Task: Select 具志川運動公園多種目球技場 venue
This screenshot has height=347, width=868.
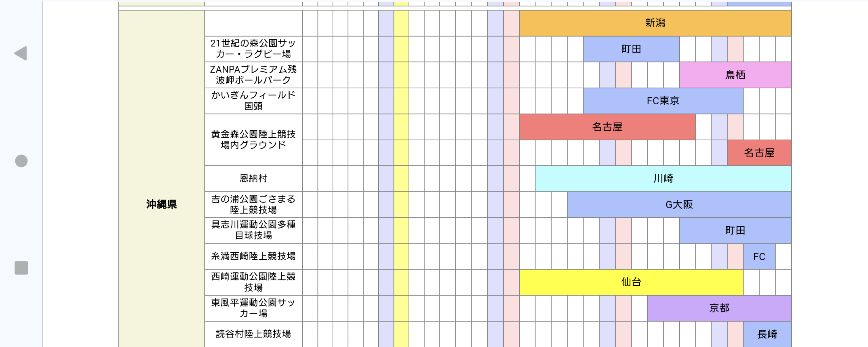Action: coord(253,231)
